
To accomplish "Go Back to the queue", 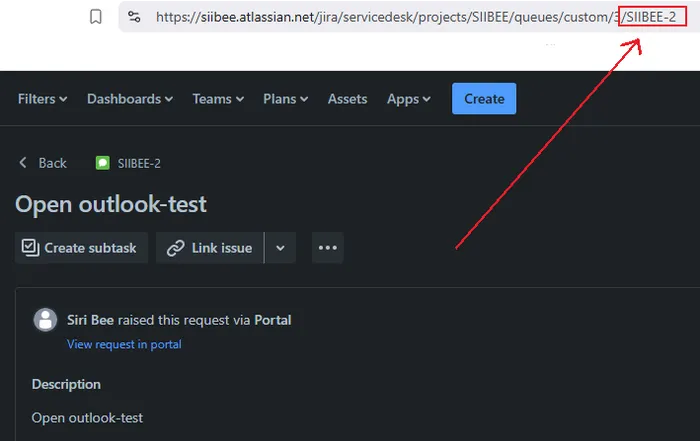I will [x=43, y=163].
